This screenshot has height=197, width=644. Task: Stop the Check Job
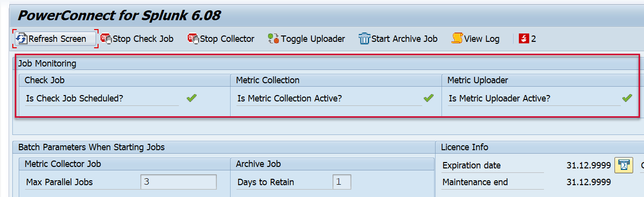(x=137, y=39)
